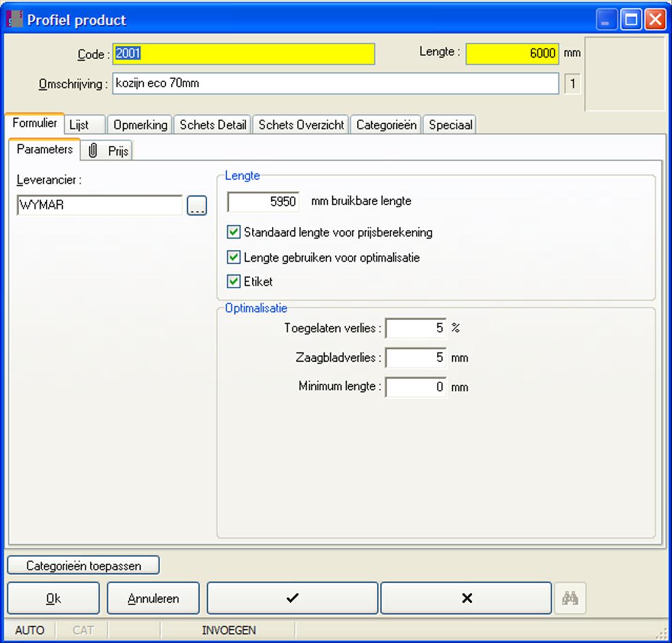Click the Omschrijving field with kozijn eco 70mm
672x643 pixels.
coord(335,83)
